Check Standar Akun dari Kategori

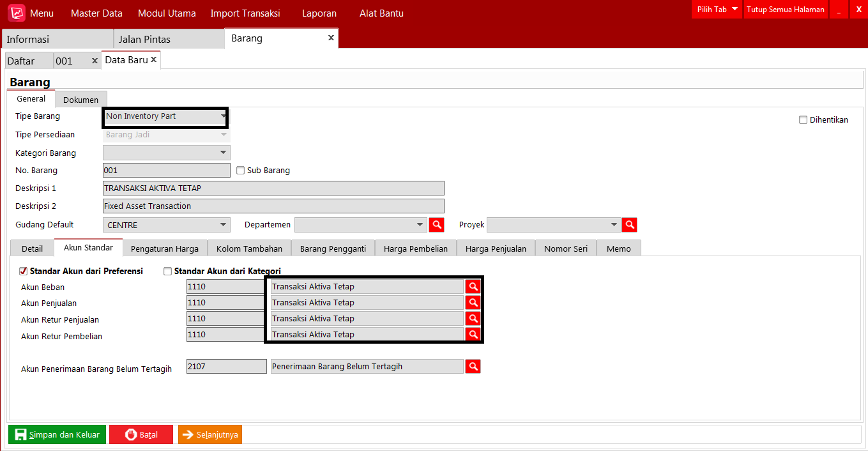pos(168,271)
